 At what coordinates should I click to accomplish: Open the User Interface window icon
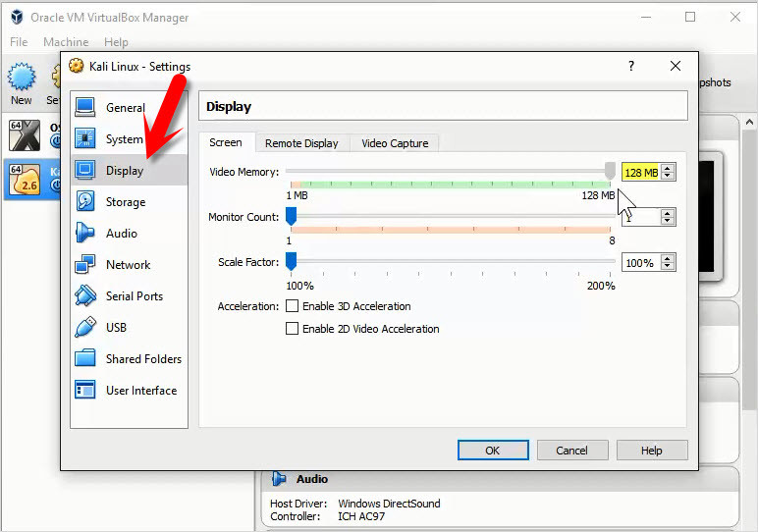85,390
